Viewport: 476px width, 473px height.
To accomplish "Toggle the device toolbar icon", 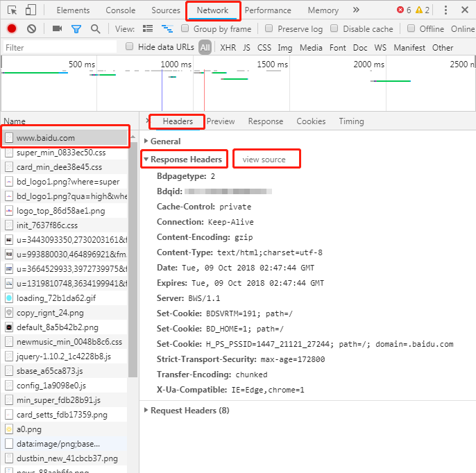I will 31,10.
